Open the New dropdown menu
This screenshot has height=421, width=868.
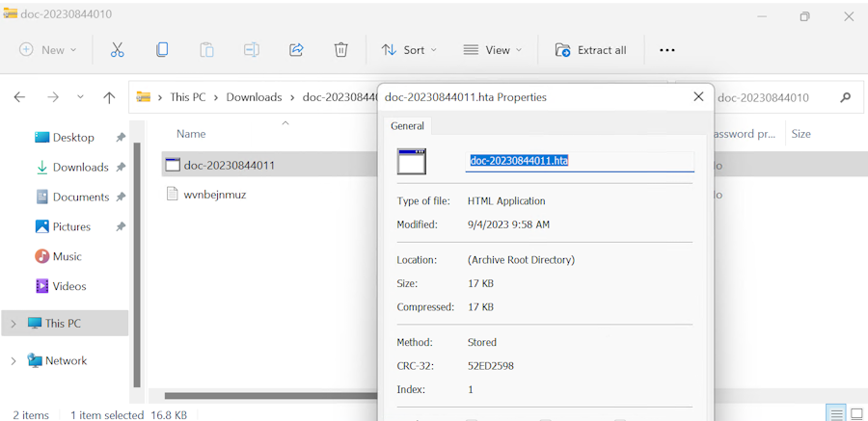pyautogui.click(x=46, y=50)
